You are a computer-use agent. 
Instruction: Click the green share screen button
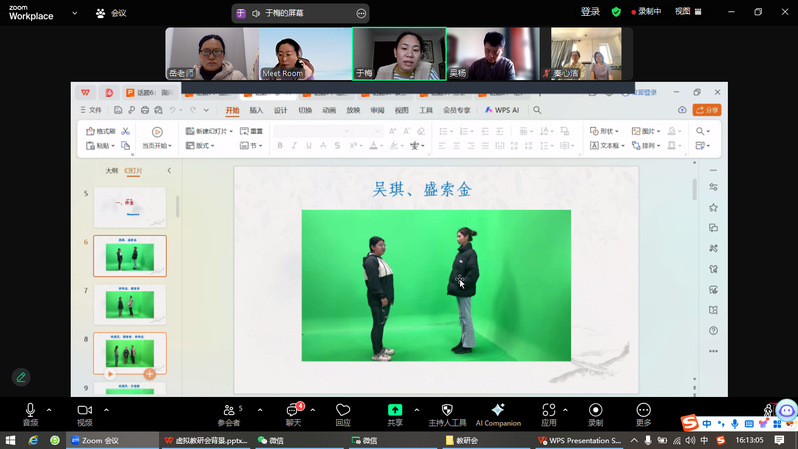point(395,411)
